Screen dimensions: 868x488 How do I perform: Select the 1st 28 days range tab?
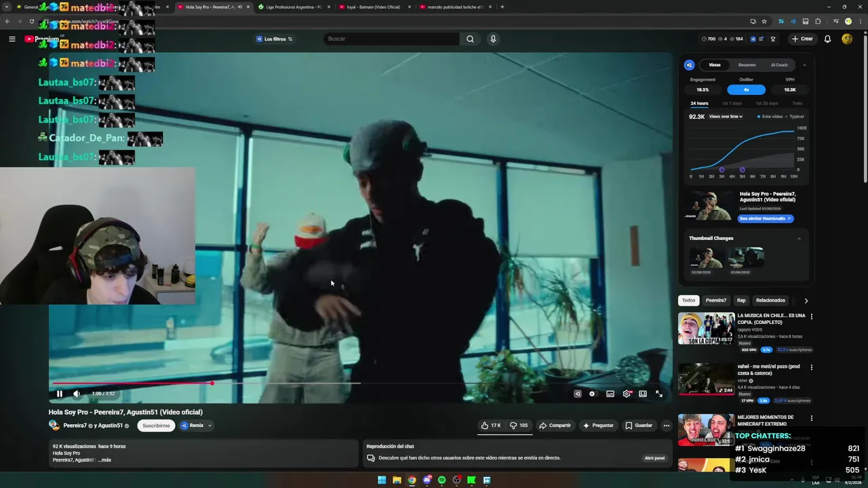click(x=766, y=104)
